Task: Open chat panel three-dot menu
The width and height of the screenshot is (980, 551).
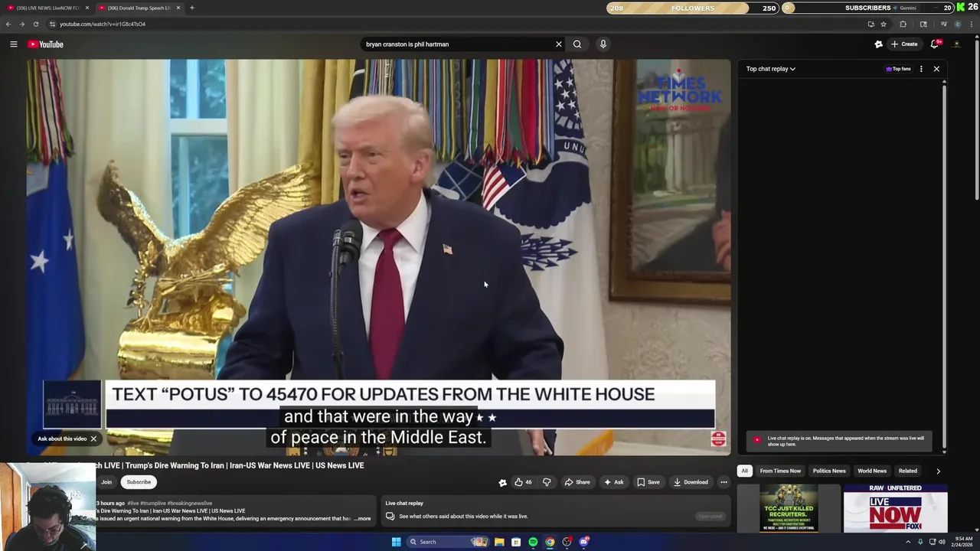Action: (921, 69)
